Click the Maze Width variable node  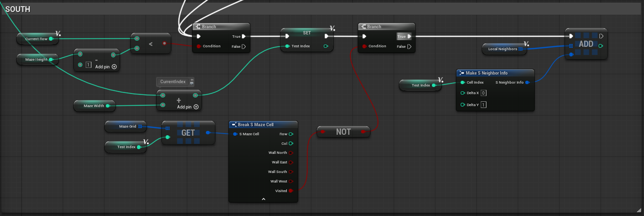click(x=95, y=106)
